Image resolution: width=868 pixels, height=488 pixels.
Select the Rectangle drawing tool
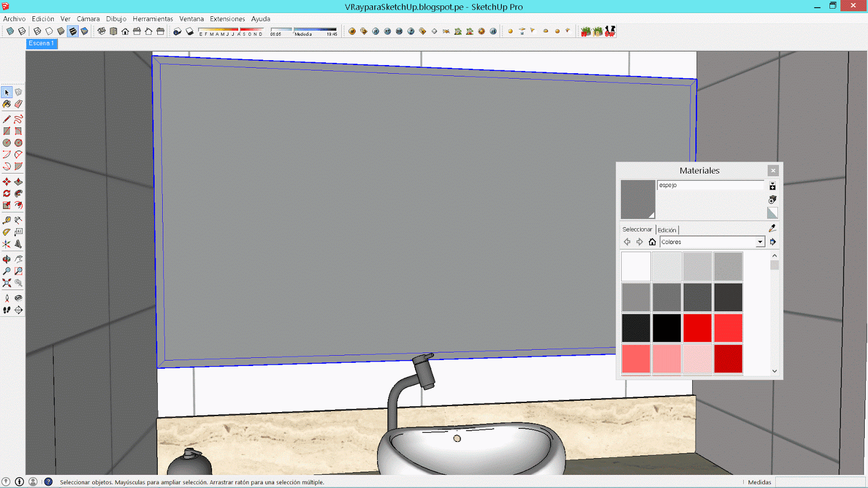[7, 131]
